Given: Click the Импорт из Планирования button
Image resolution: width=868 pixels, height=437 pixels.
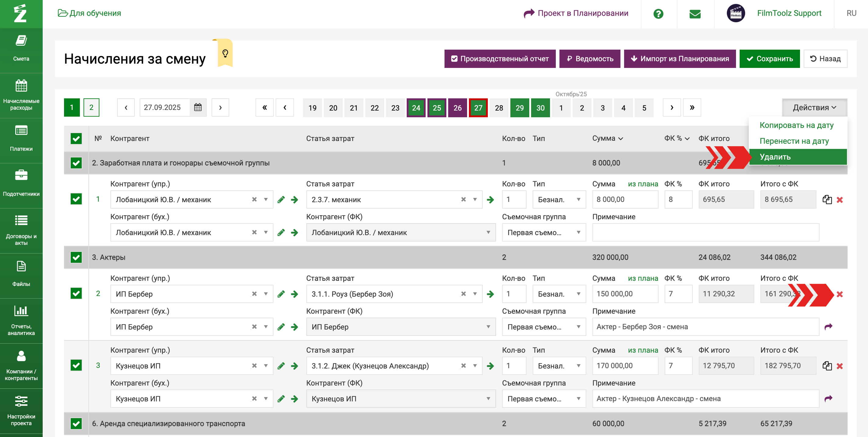Looking at the screenshot, I should [x=679, y=58].
